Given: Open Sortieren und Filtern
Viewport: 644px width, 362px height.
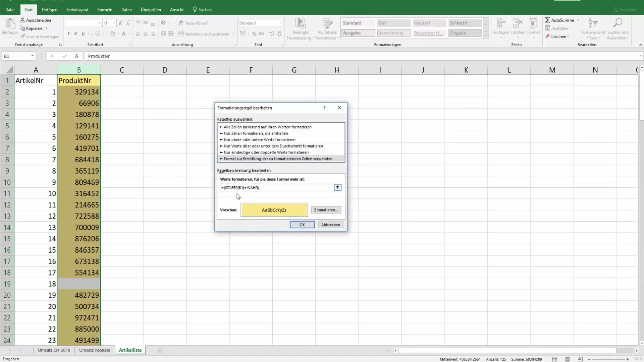Looking at the screenshot, I should tap(593, 29).
